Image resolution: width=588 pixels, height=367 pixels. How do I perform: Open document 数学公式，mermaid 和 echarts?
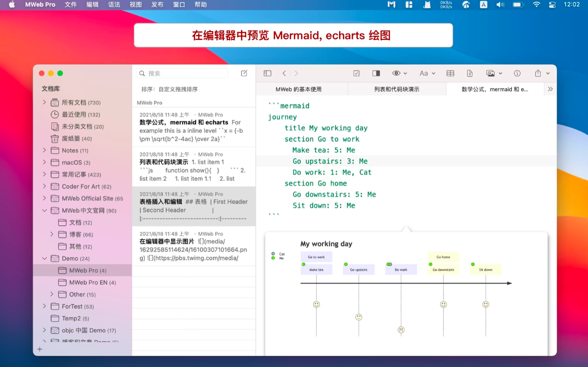193,126
